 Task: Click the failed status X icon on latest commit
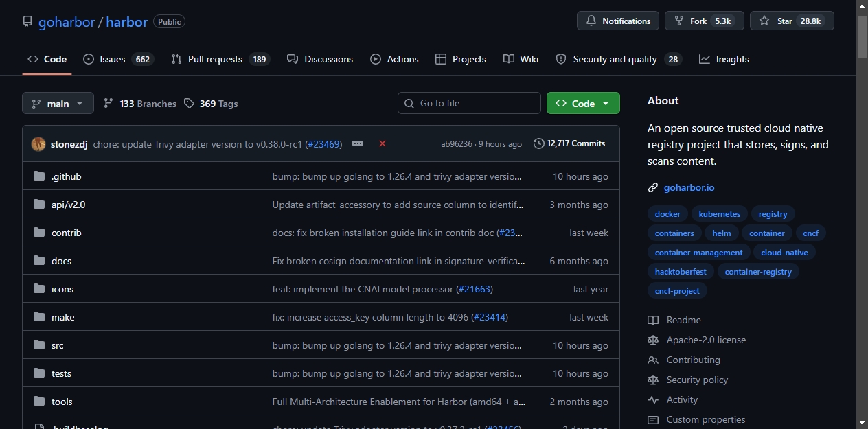click(x=382, y=143)
